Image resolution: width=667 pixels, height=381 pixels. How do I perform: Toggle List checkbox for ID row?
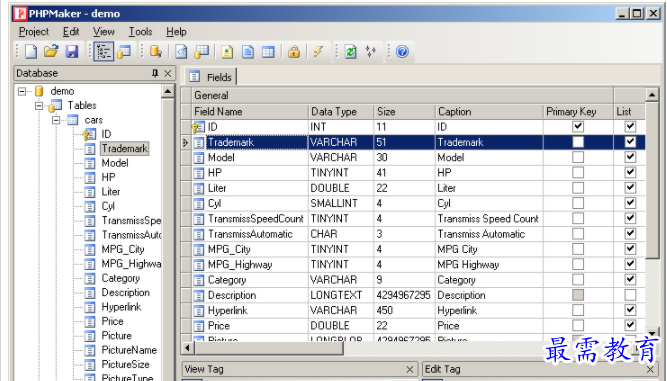coord(630,126)
